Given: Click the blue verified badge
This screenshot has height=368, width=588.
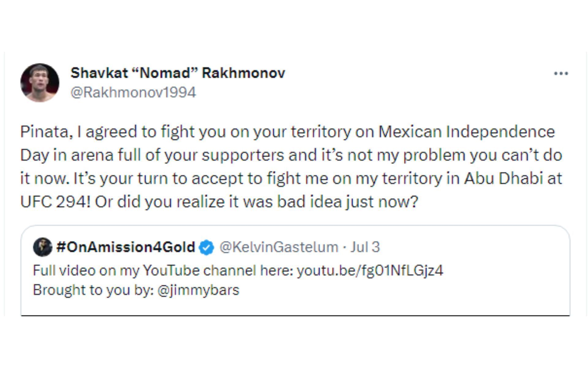Looking at the screenshot, I should pyautogui.click(x=207, y=247).
